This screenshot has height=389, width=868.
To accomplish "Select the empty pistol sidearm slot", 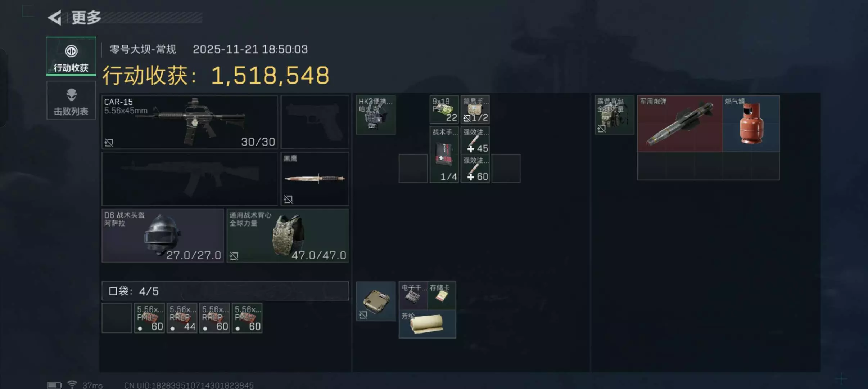I will pos(315,122).
